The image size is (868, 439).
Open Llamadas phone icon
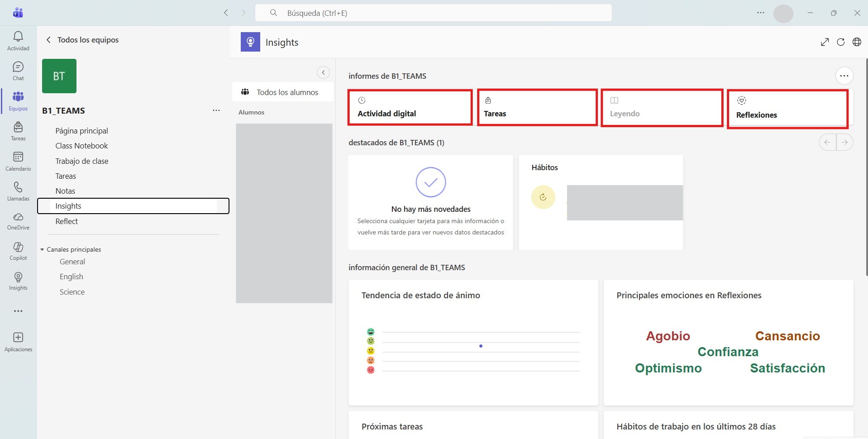pos(18,191)
